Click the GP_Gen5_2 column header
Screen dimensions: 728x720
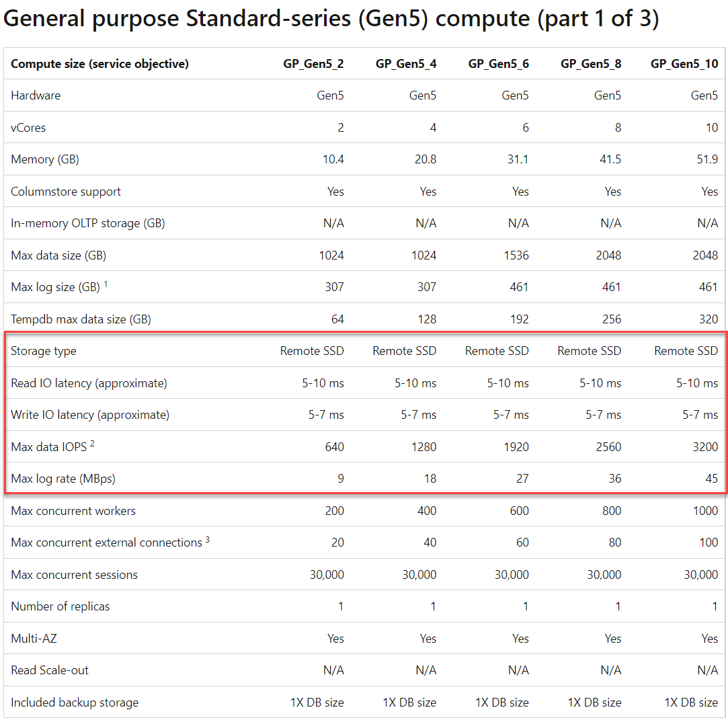313,64
